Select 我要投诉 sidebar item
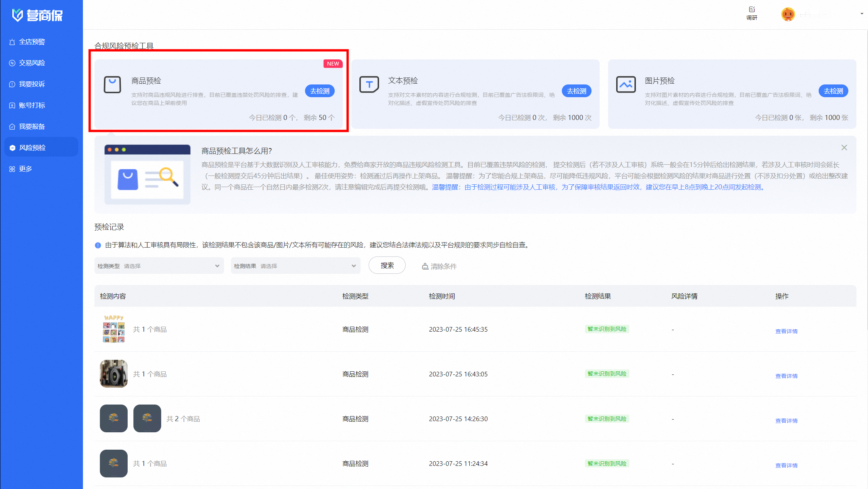The width and height of the screenshot is (868, 489). [32, 84]
